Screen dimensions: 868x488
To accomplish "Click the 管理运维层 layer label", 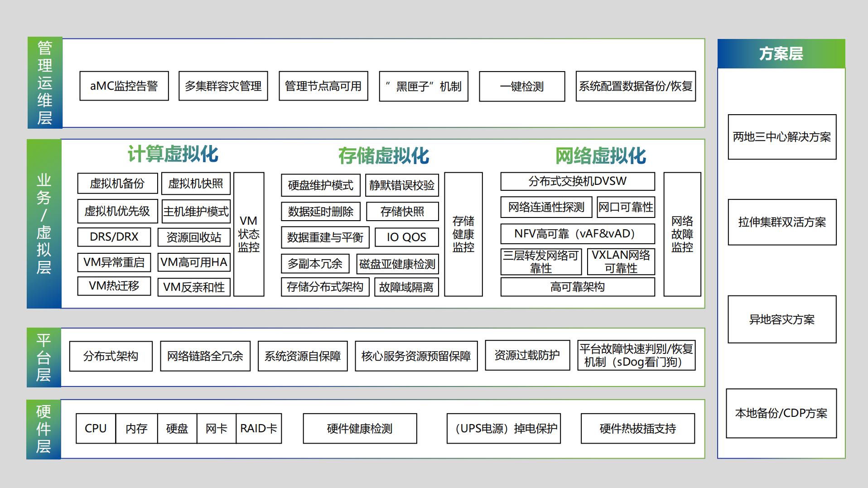I will click(x=45, y=83).
